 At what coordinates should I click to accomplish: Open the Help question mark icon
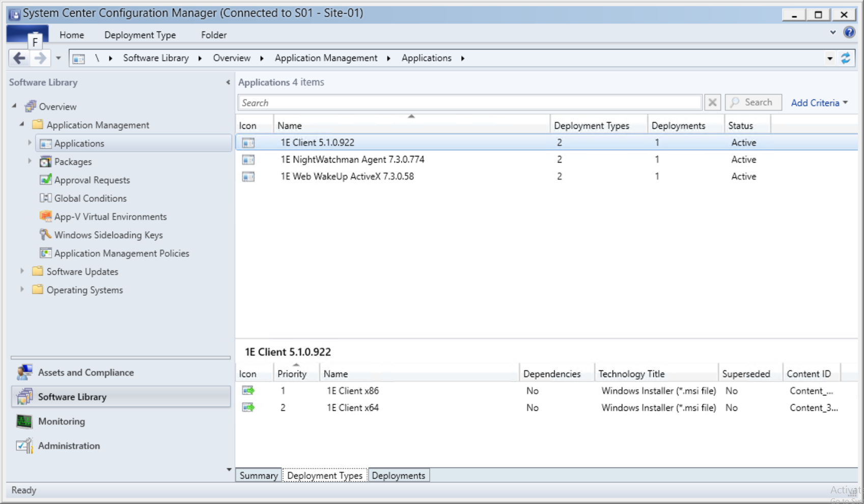pyautogui.click(x=849, y=33)
